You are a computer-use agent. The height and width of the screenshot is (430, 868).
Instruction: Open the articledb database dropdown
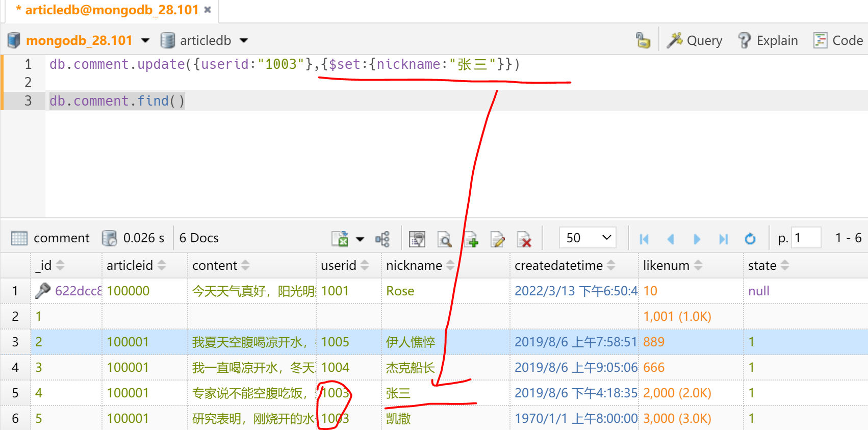tap(244, 40)
